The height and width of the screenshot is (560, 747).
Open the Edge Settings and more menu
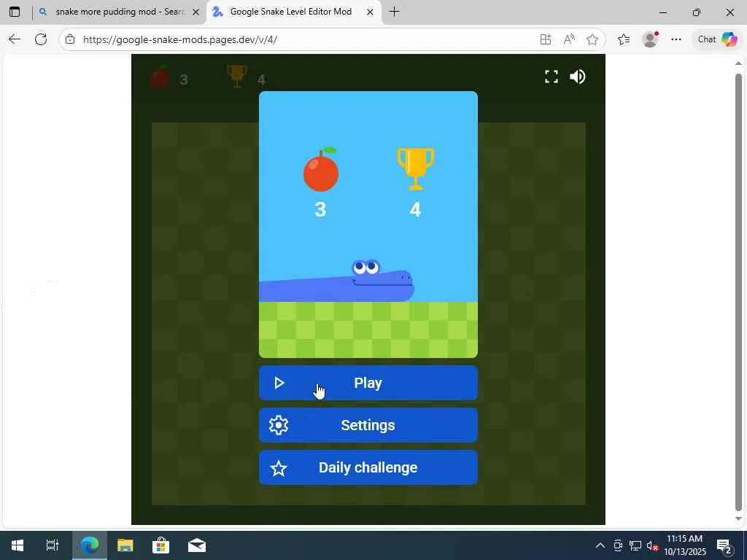pyautogui.click(x=676, y=39)
